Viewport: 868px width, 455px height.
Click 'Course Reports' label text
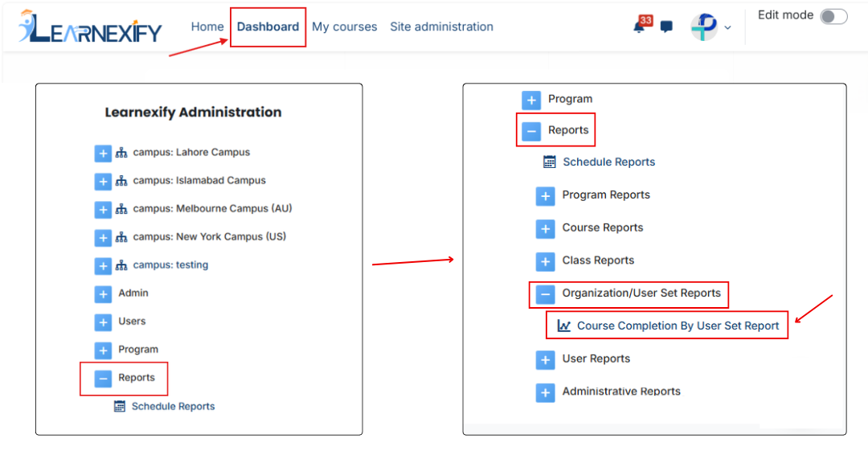[x=603, y=227]
